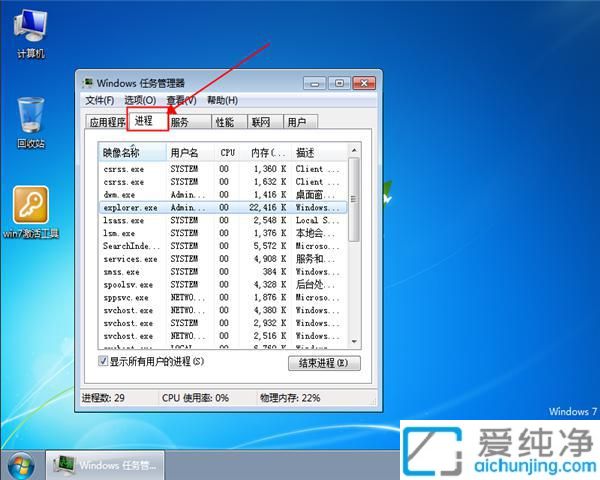600x480 pixels.
Task: Click the CPU 使用率: 0% status entry
Action: tap(195, 398)
